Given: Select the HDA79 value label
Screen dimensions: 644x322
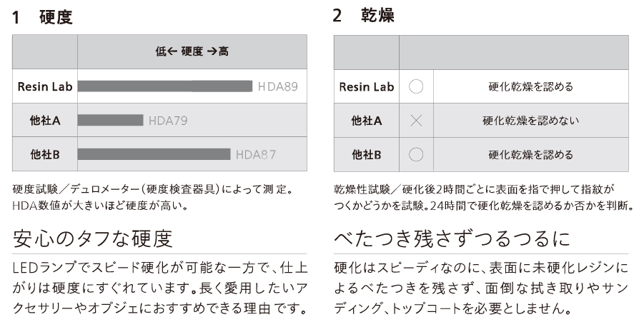Looking at the screenshot, I should pos(168,121).
